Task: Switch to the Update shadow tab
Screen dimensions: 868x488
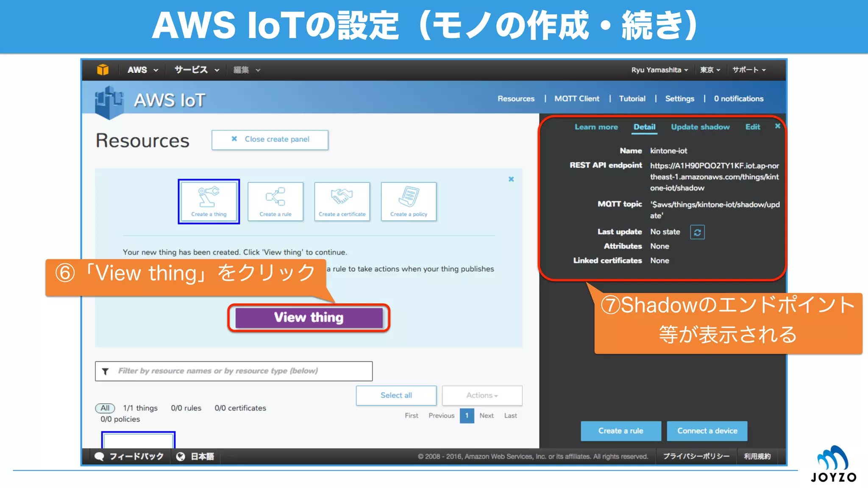Action: [x=700, y=127]
